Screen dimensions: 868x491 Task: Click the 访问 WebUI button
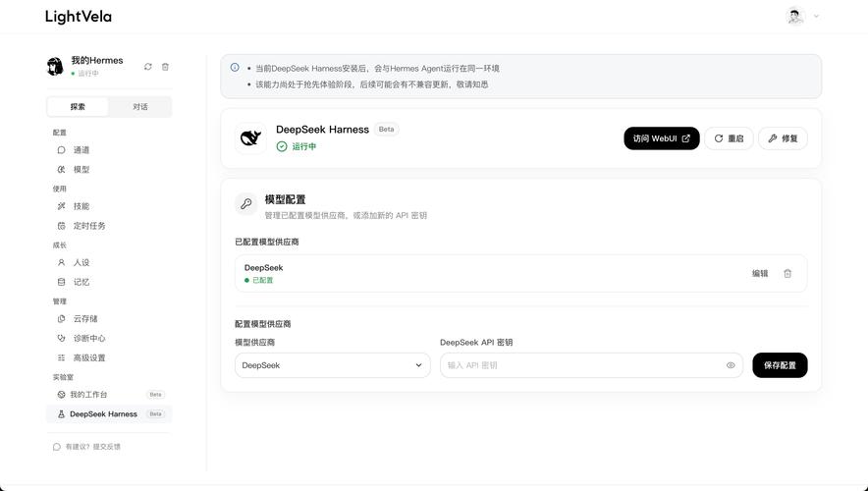662,138
